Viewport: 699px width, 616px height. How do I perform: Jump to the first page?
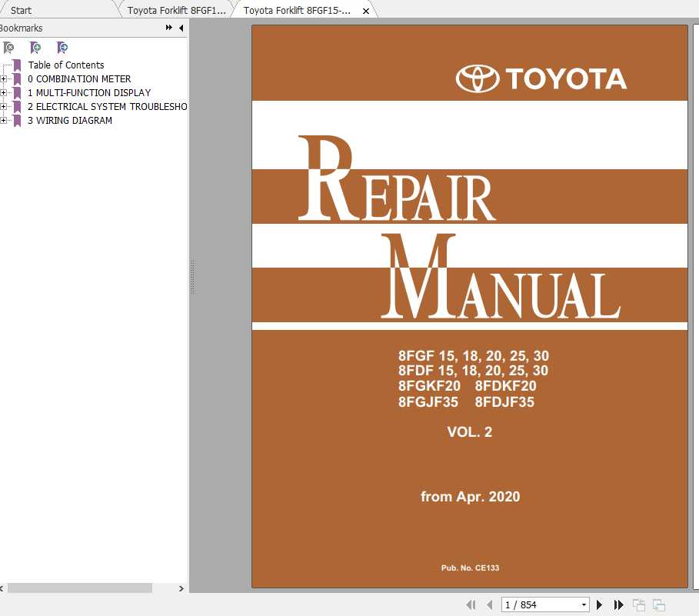click(x=471, y=604)
